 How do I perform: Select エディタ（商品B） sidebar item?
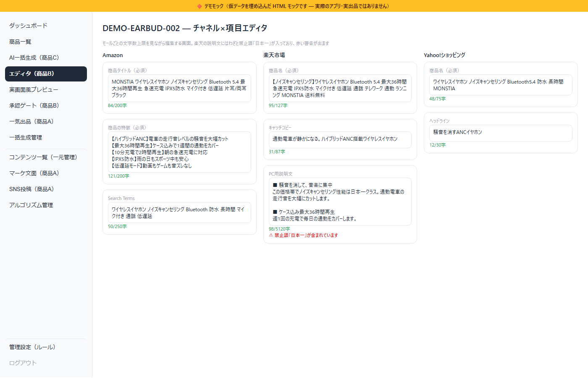(46, 73)
